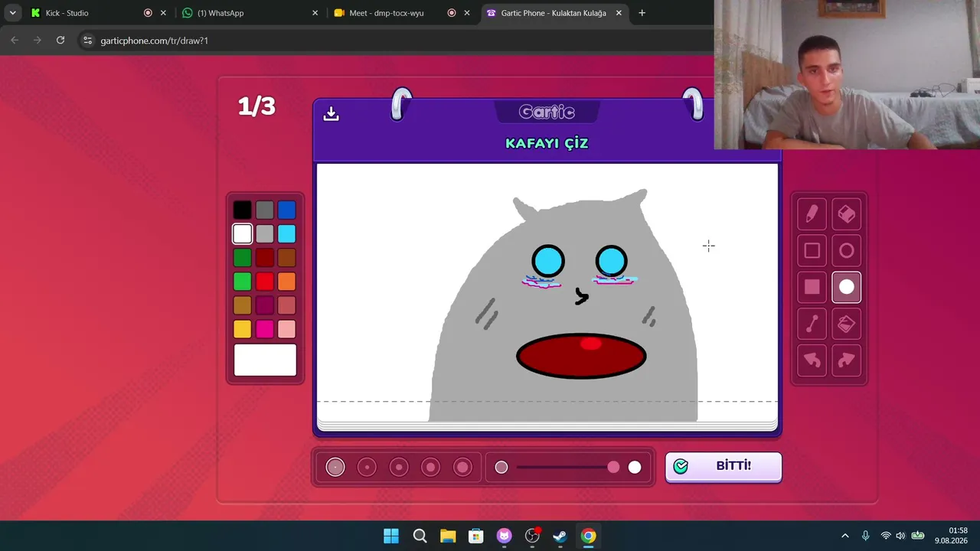Click the BİTTİ! done button
Screen dimensions: 980x551
click(724, 467)
